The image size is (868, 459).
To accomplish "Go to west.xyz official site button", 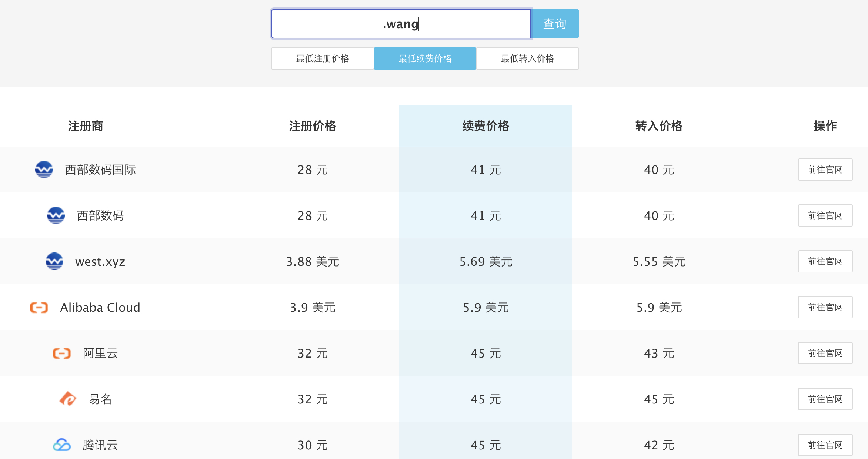I will point(825,261).
